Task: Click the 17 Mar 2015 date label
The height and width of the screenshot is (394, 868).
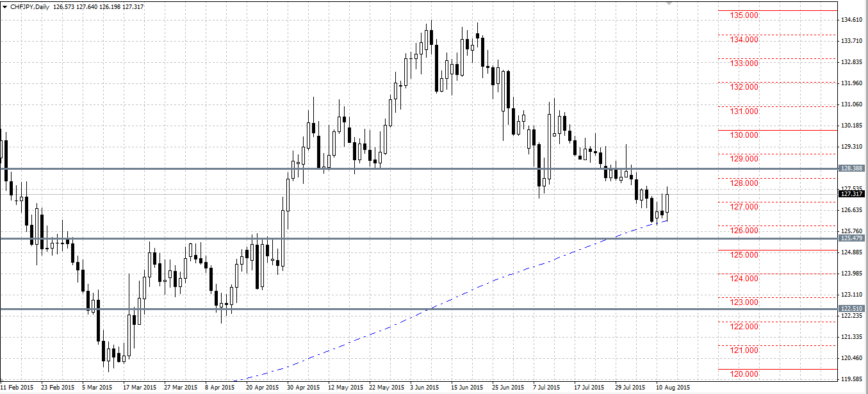Action: pyautogui.click(x=139, y=388)
